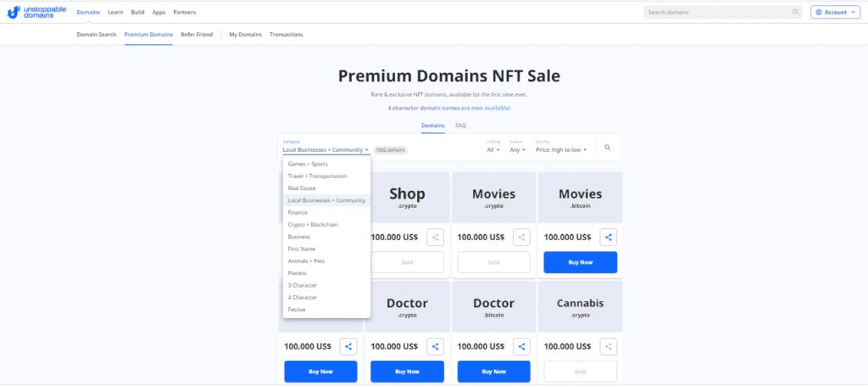Go to Domain Search tab

pos(97,35)
